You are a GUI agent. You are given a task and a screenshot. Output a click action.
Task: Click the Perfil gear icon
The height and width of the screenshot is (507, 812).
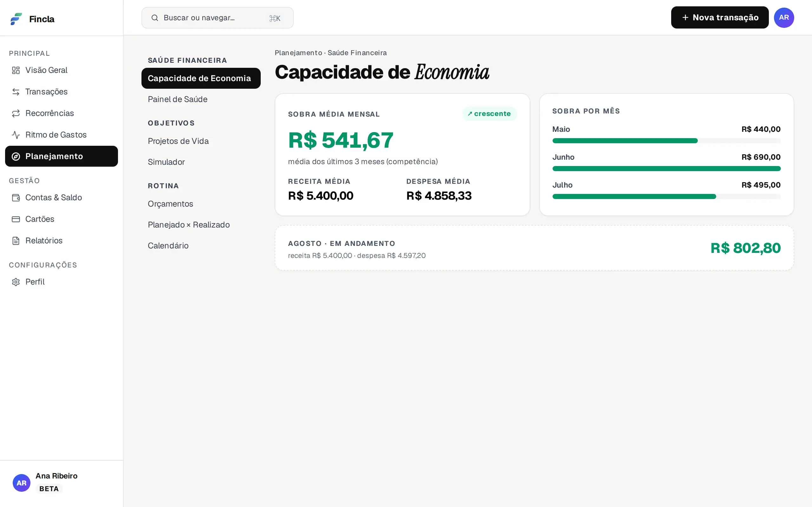pyautogui.click(x=16, y=282)
